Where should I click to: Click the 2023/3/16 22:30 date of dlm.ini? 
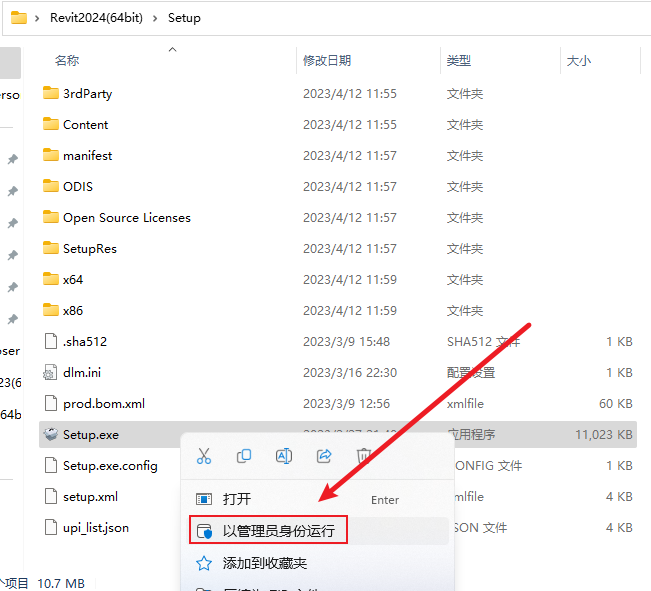point(350,373)
